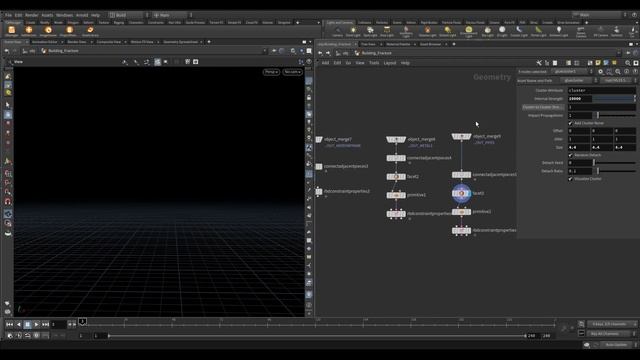This screenshot has width=640, height=360.
Task: Jump to last frame button
Action: (46, 324)
